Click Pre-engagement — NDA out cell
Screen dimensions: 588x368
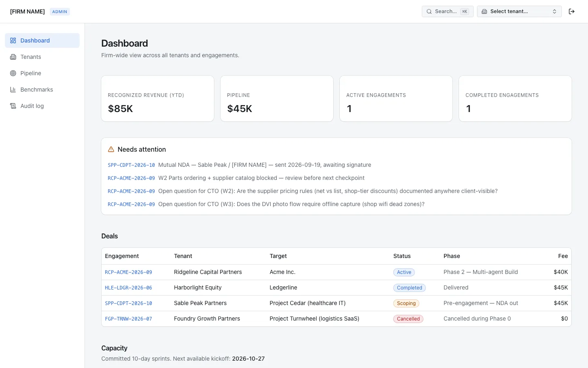click(x=481, y=303)
